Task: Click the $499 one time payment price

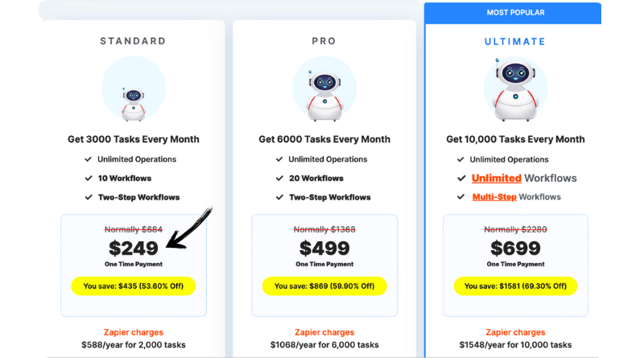Action: coord(324,249)
